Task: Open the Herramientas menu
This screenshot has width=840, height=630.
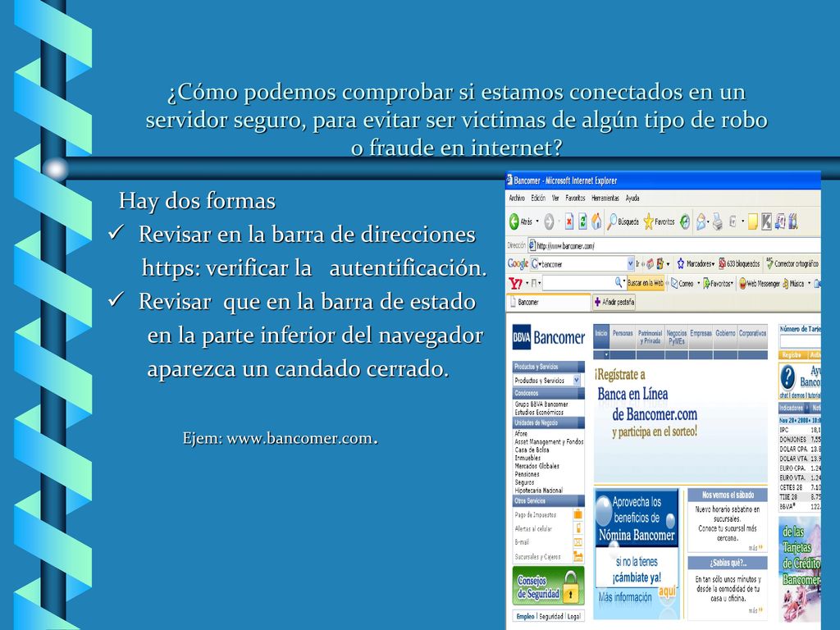Action: (605, 199)
